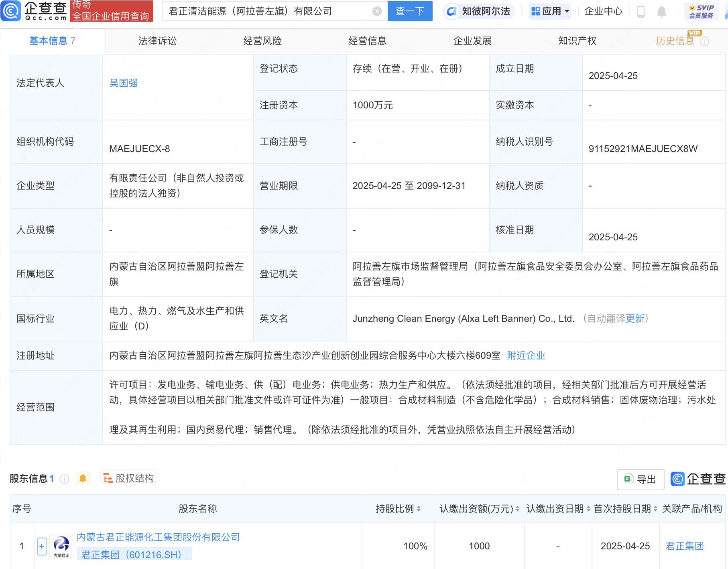Sort the table by 认缴出资额

pos(517,509)
